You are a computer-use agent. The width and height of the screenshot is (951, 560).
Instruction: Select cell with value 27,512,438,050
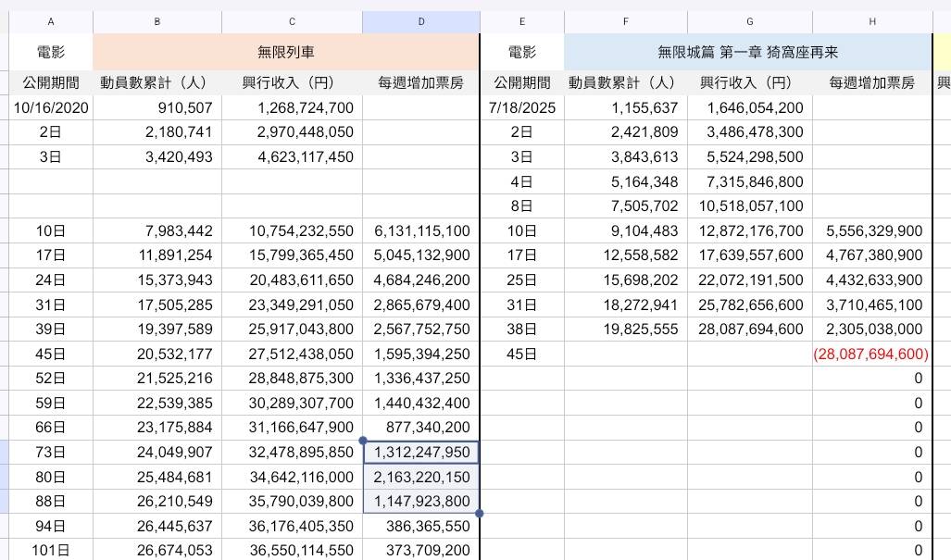(292, 354)
